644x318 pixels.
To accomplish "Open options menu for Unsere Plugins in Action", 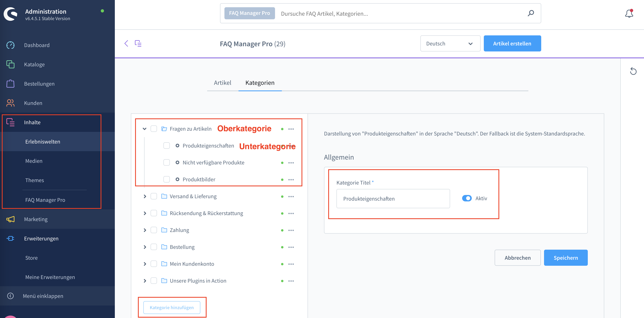I will pos(291,281).
